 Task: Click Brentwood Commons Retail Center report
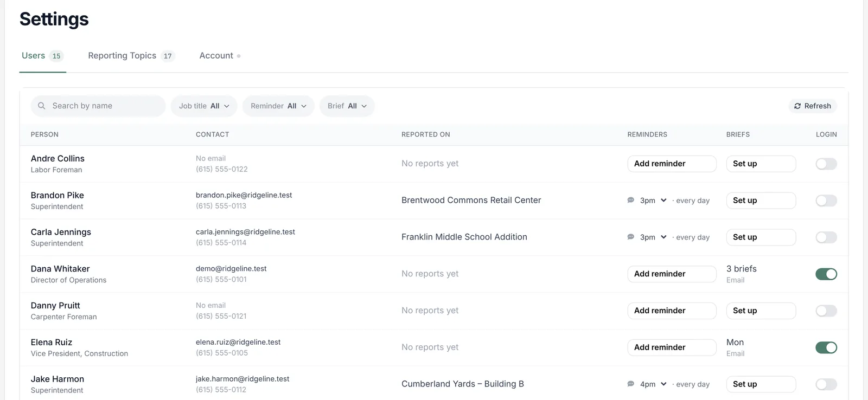pos(471,200)
